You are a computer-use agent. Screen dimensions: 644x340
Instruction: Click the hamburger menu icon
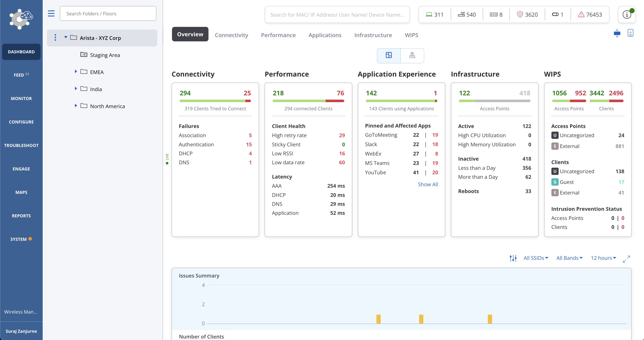point(51,13)
